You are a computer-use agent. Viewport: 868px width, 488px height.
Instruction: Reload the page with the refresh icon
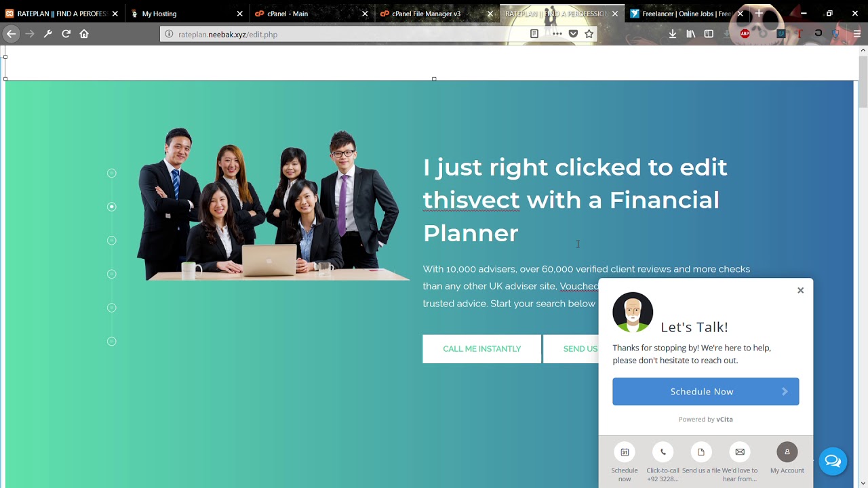tap(66, 34)
